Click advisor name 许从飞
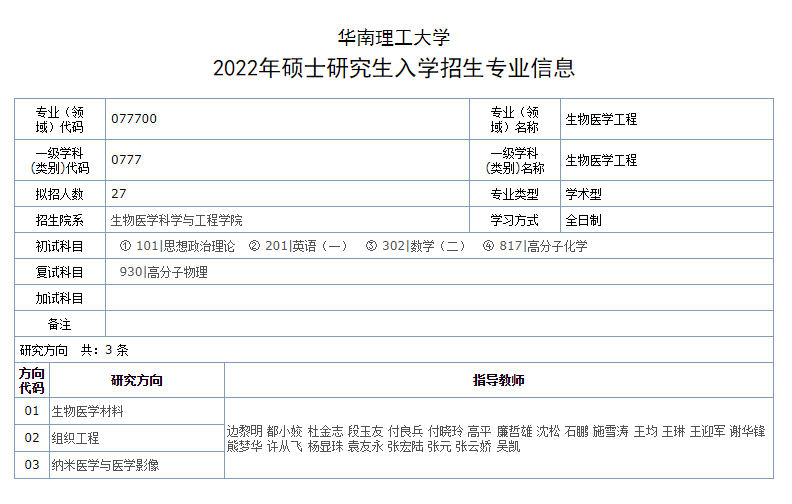The height and width of the screenshot is (504, 792). tap(285, 446)
